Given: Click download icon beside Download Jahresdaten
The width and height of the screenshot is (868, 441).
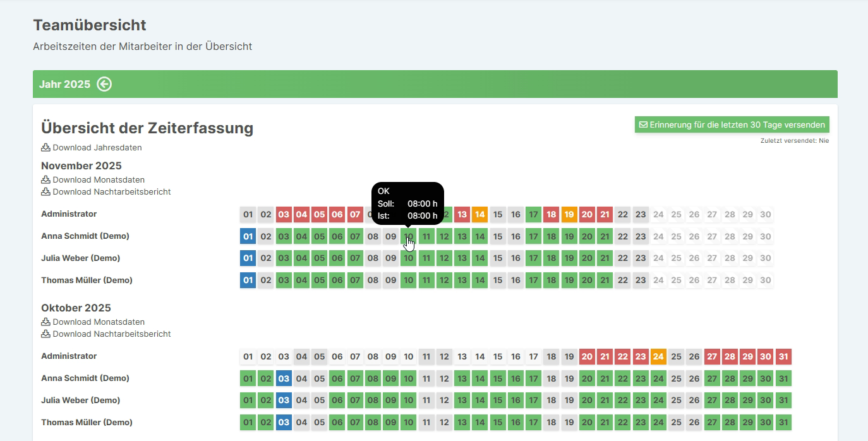Looking at the screenshot, I should 45,148.
